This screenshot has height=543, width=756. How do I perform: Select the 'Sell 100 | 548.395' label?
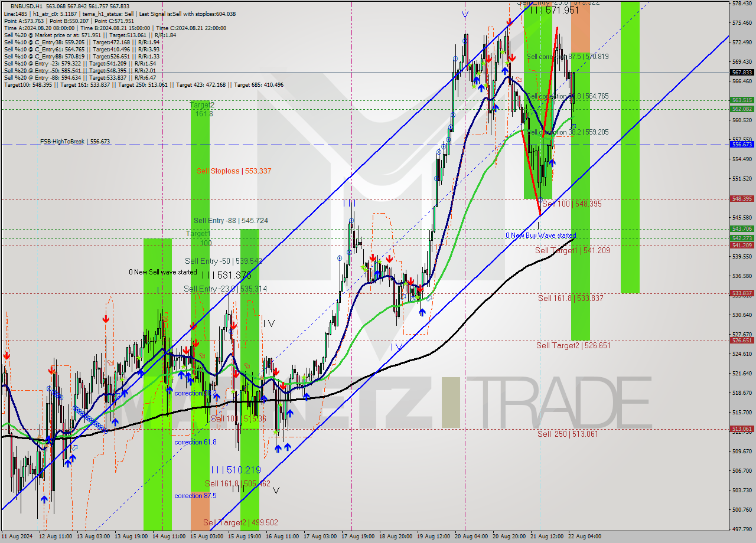point(572,204)
